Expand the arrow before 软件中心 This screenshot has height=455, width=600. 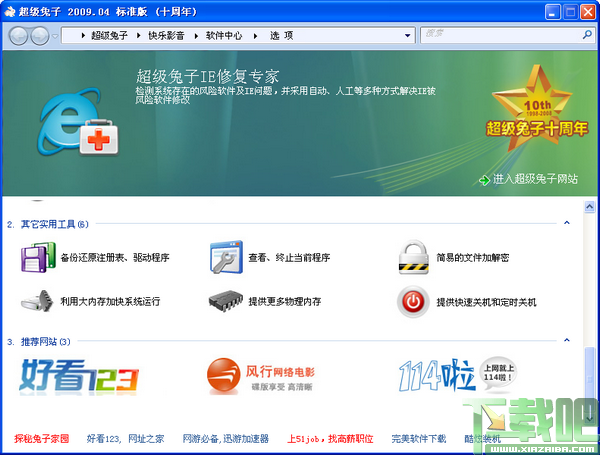[x=196, y=36]
